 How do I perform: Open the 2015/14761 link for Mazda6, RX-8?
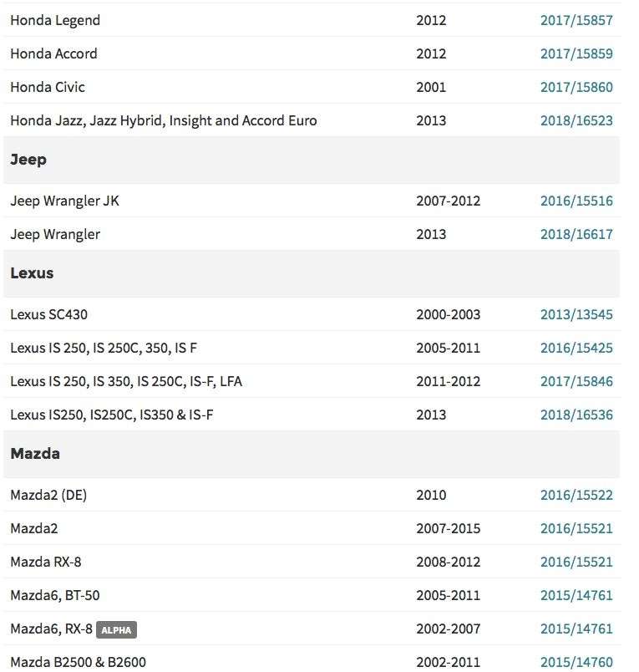point(576,629)
